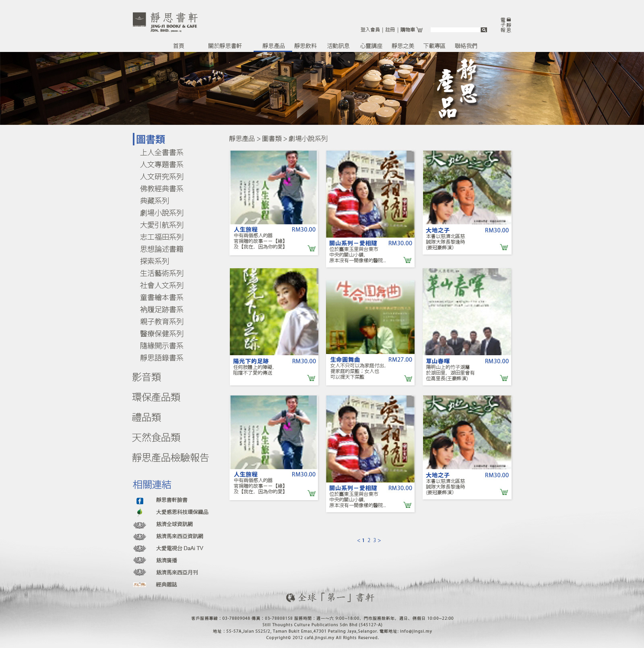Click the lotus icon beside 慈濟廣播

(140, 560)
